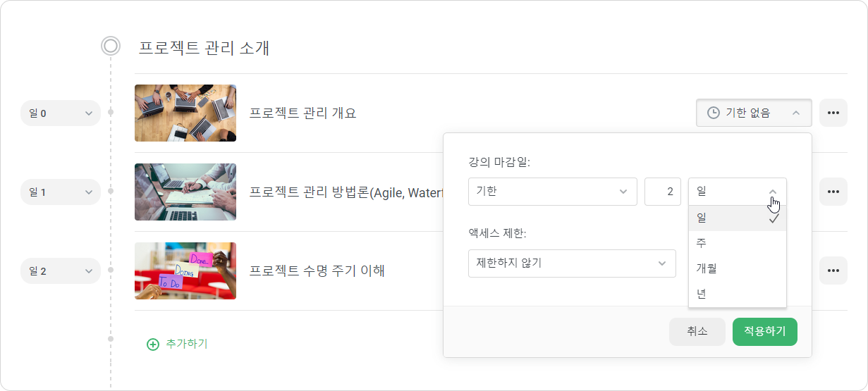Open more options for 프로젝트 관리 개요 lesson
The height and width of the screenshot is (391, 868).
(833, 113)
